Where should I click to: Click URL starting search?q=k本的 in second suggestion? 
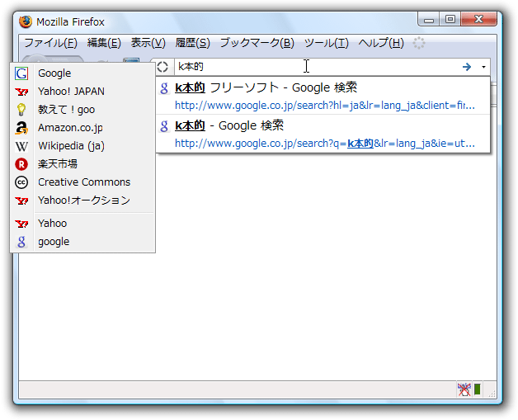point(325,144)
